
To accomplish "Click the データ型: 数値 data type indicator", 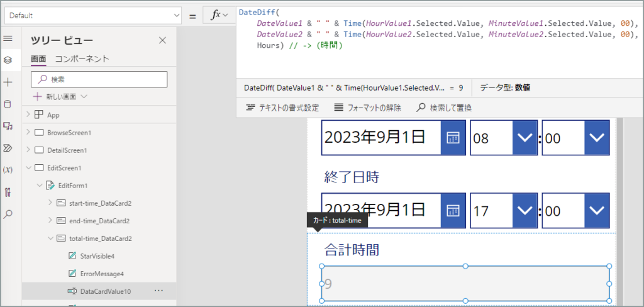I will click(x=505, y=87).
